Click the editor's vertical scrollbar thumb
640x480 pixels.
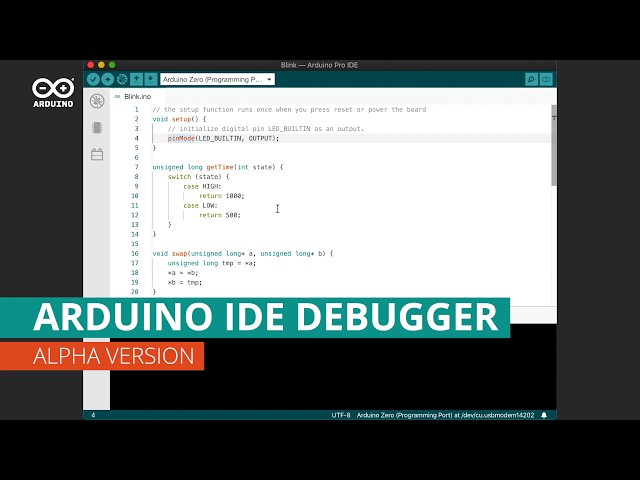click(x=554, y=145)
